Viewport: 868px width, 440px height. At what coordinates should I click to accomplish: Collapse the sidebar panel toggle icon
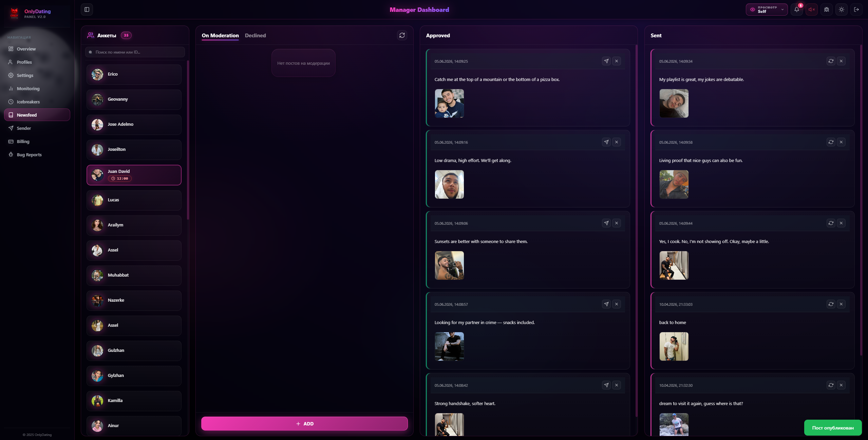(x=87, y=9)
